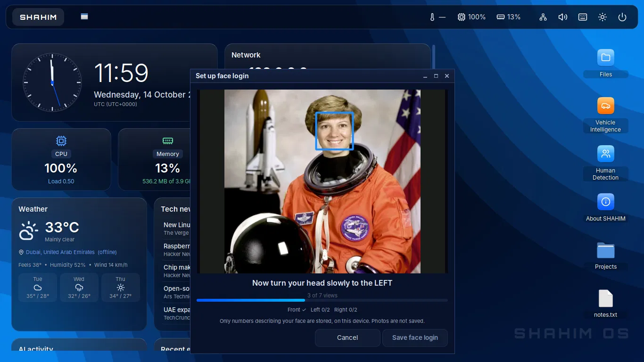
Task: Click the memory 13% indicator in top bar
Action: pos(509,17)
